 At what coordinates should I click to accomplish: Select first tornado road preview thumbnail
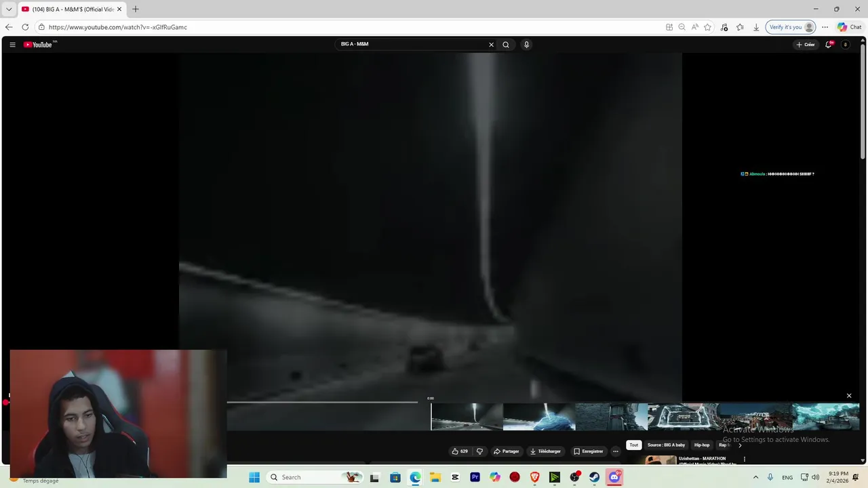(x=467, y=417)
